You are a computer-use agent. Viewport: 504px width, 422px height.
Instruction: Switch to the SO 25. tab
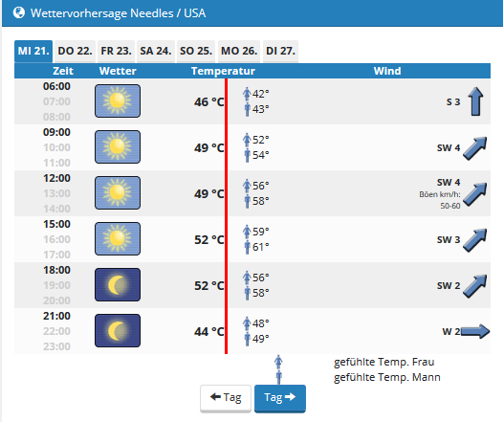[x=196, y=51]
